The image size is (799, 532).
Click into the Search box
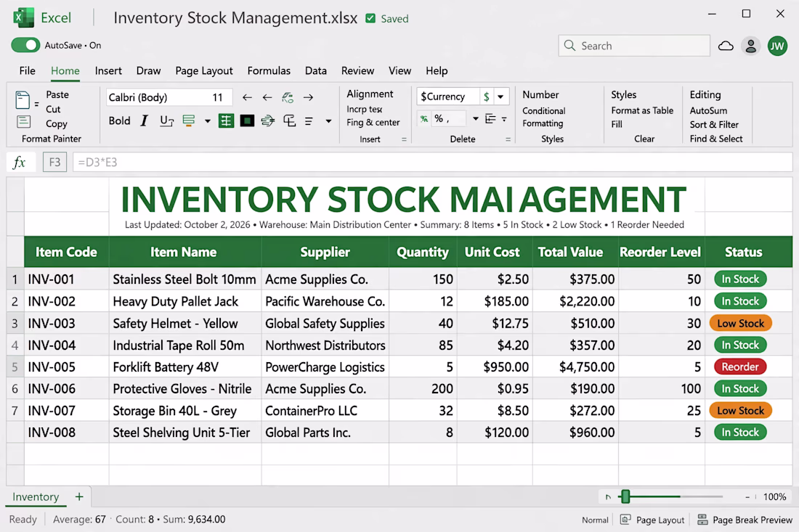(634, 46)
